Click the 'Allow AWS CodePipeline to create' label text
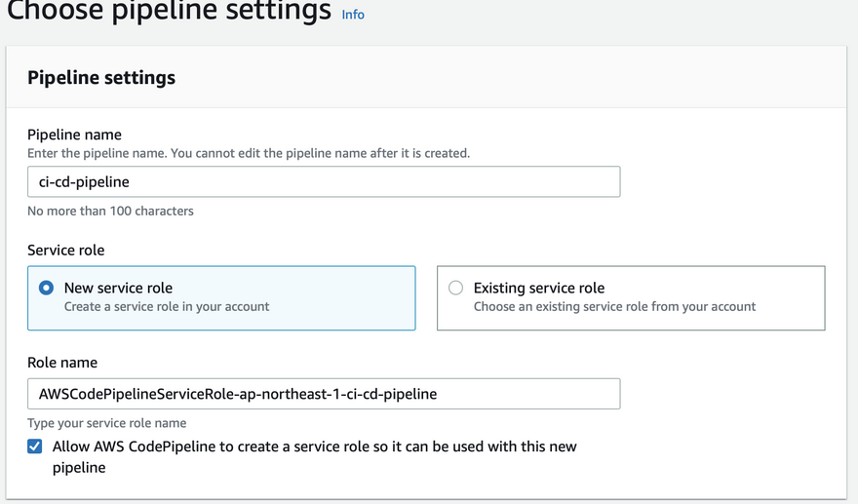This screenshot has width=858, height=504. tap(314, 446)
